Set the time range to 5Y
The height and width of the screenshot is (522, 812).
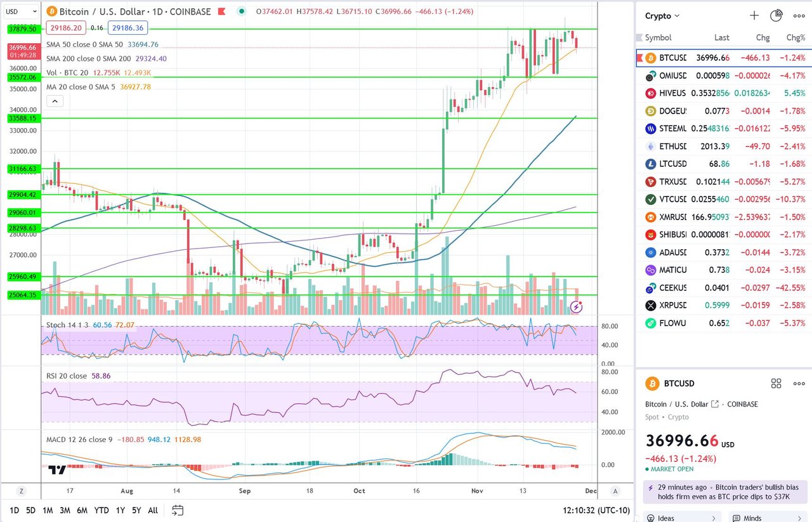coord(136,510)
